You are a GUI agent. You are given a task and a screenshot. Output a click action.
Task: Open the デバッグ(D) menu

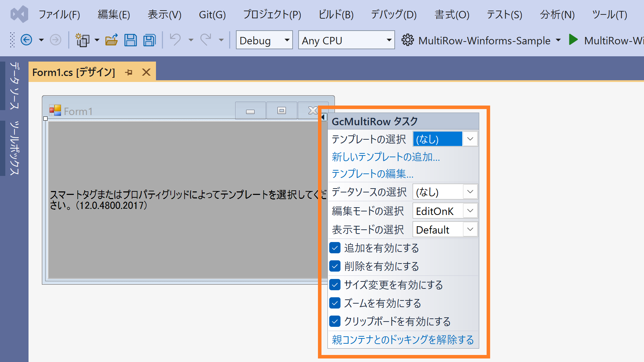pyautogui.click(x=394, y=15)
